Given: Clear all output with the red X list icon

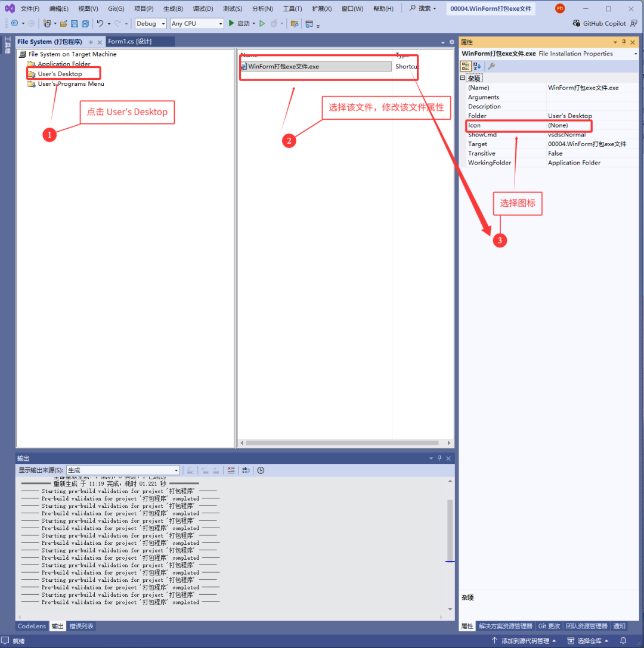Looking at the screenshot, I should 231,470.
